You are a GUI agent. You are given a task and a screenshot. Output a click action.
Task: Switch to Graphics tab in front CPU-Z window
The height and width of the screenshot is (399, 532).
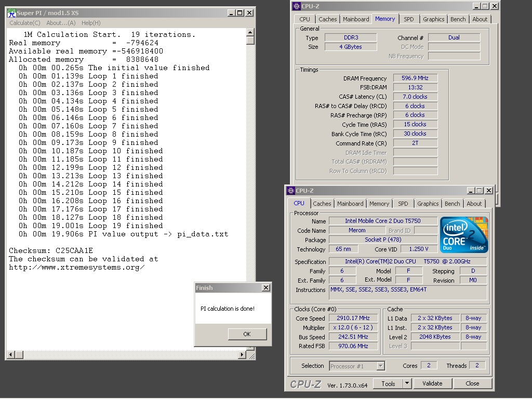tap(428, 204)
